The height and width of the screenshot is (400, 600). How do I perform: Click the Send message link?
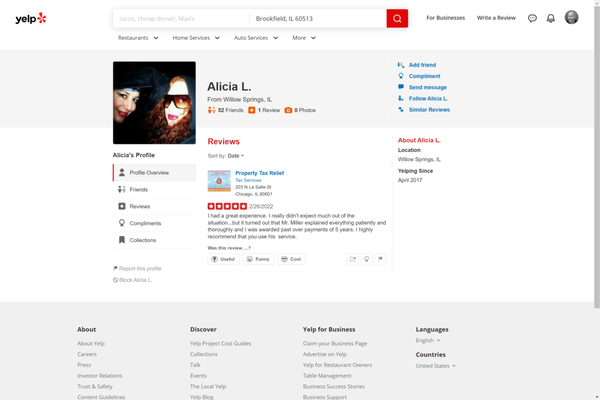pos(427,87)
